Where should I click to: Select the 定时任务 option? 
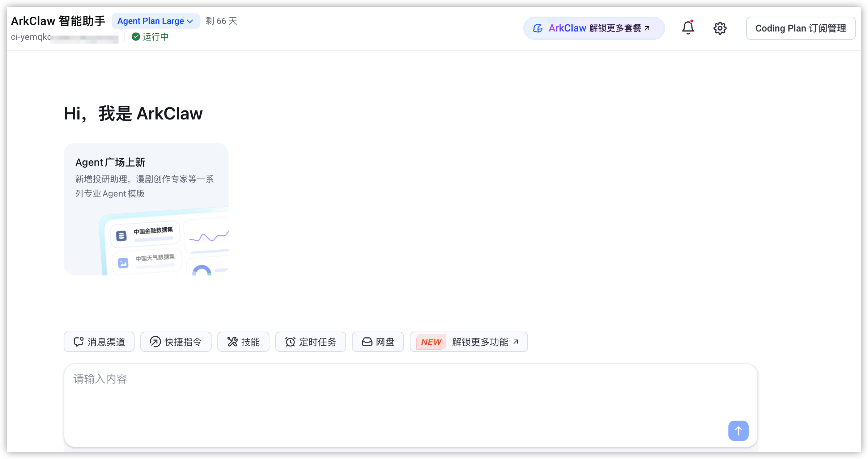[311, 342]
